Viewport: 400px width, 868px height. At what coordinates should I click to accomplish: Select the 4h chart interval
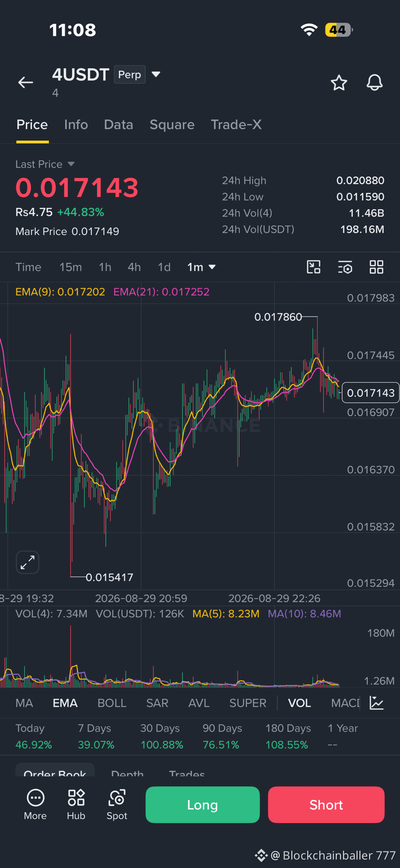[134, 267]
